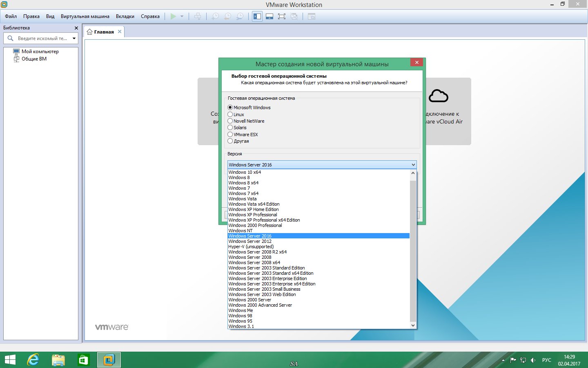Show hidden tray icons arrow

pos(503,360)
